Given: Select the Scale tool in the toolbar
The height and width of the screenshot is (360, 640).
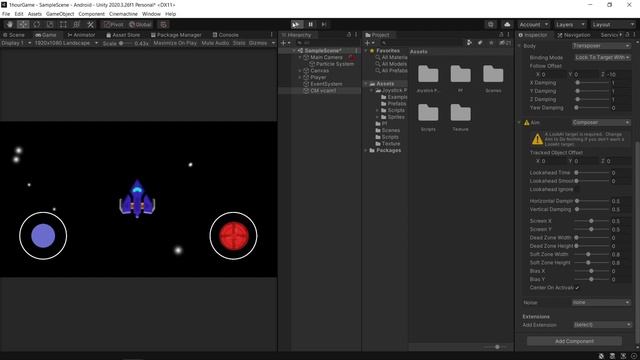Looking at the screenshot, I should coord(50,24).
